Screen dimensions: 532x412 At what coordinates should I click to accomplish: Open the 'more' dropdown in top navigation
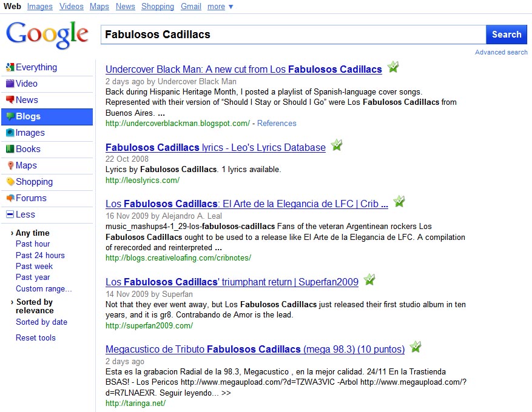pyautogui.click(x=220, y=7)
